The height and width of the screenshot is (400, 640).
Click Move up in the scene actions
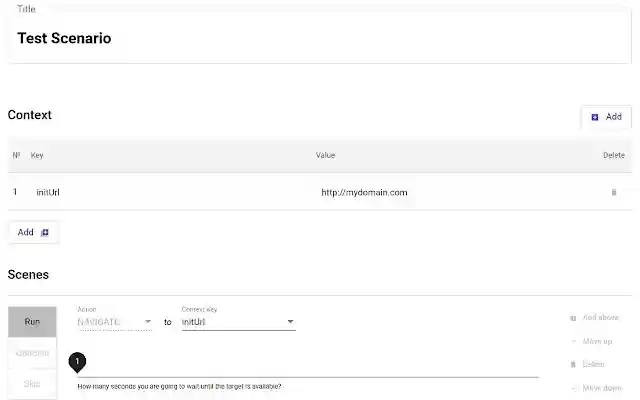coord(592,341)
